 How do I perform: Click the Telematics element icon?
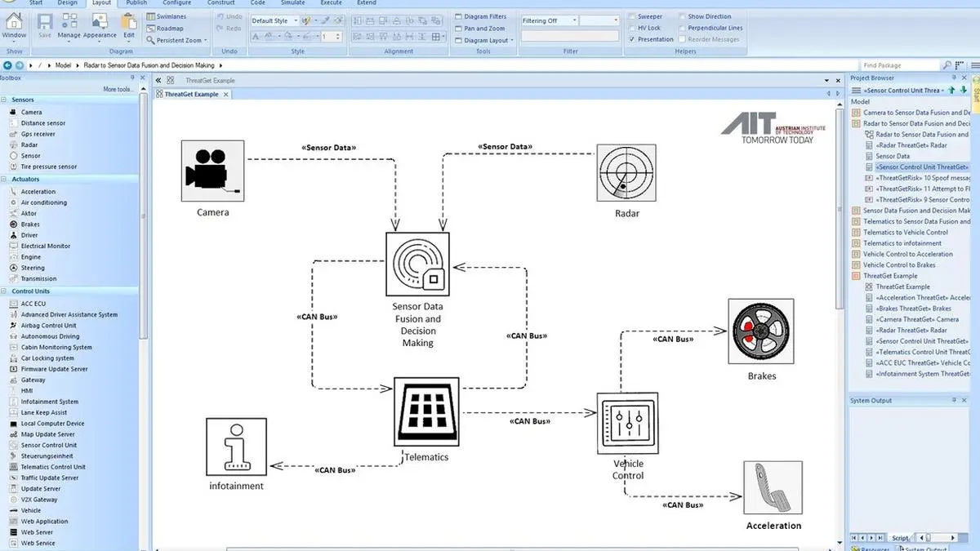point(426,410)
